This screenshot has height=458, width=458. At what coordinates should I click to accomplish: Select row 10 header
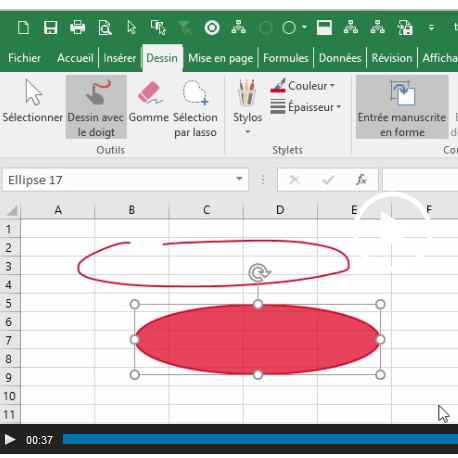(9, 396)
